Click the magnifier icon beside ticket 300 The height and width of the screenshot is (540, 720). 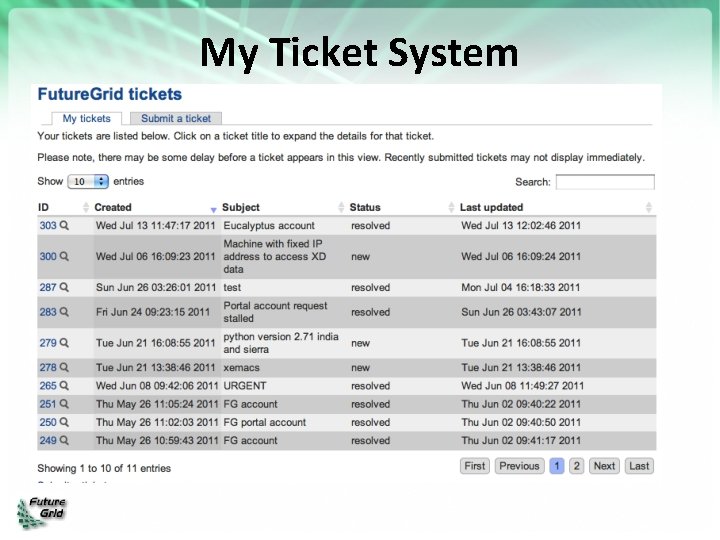click(65, 257)
